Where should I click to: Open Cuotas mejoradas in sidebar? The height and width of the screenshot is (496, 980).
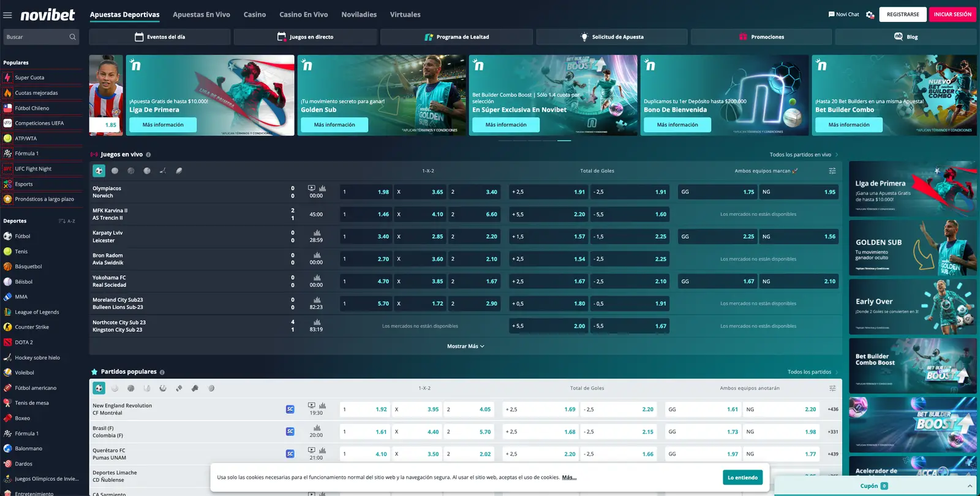42,93
